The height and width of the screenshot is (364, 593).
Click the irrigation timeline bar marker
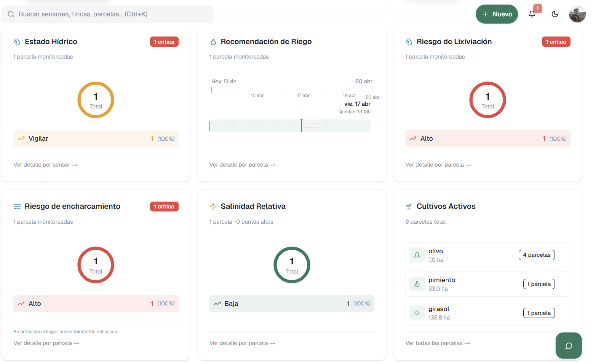coord(302,126)
